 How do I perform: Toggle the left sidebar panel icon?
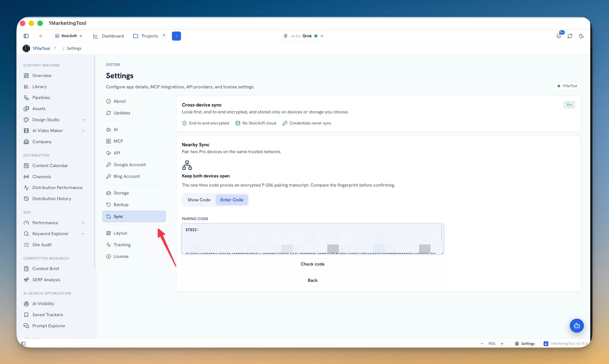pos(26,36)
